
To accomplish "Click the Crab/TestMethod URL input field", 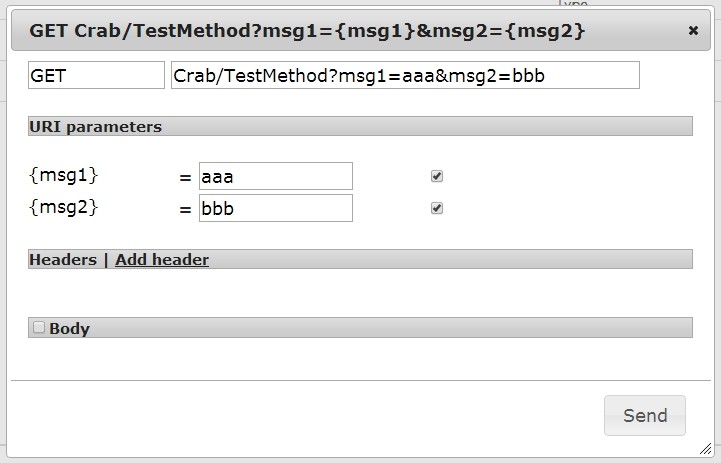I will pyautogui.click(x=405, y=75).
